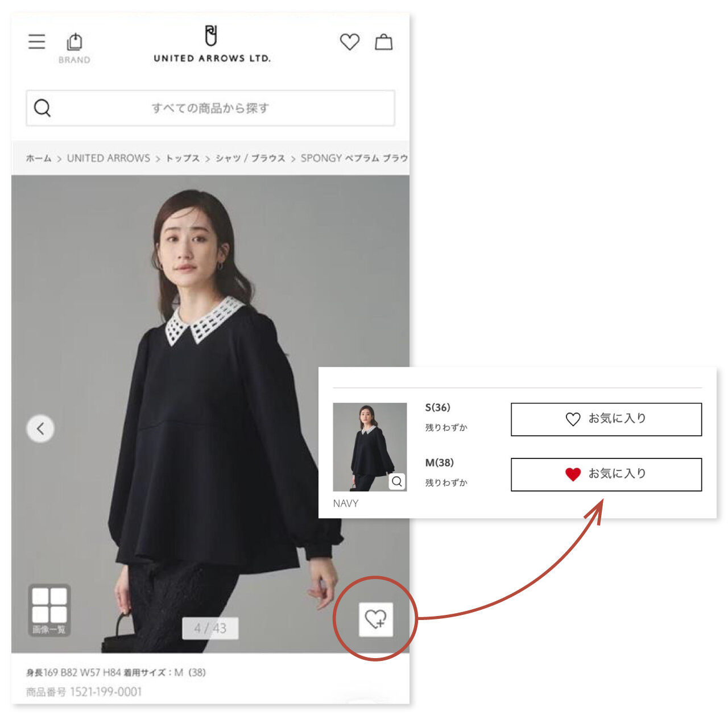Focus the すべての商品から探す search field

click(210, 108)
